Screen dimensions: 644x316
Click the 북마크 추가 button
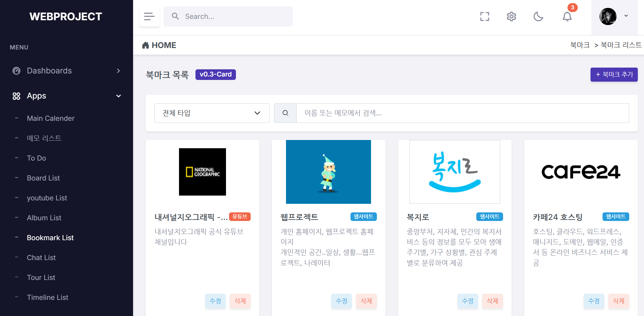(614, 74)
